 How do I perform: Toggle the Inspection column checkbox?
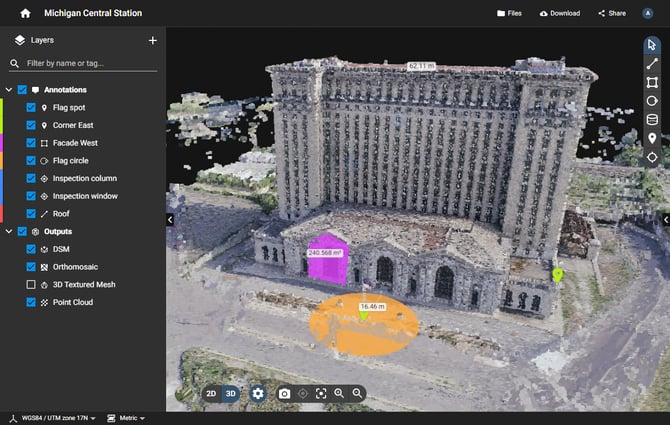click(31, 179)
